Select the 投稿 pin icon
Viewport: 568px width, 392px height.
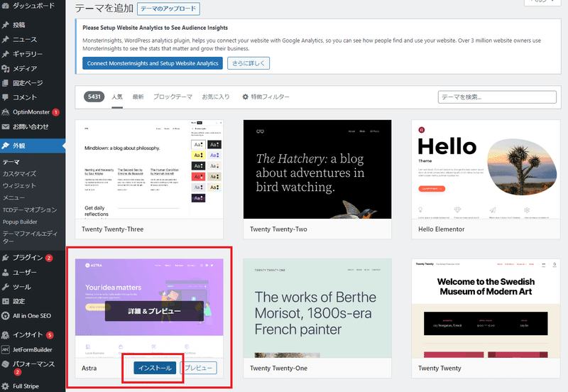tap(5, 25)
